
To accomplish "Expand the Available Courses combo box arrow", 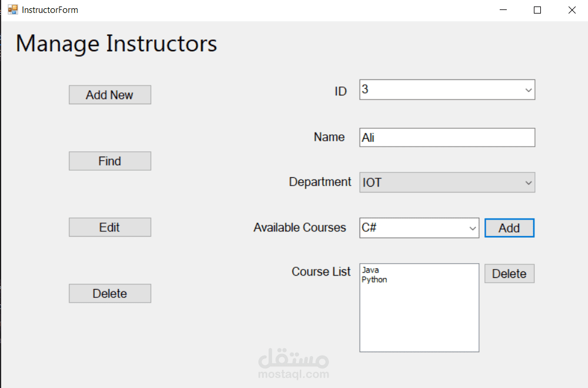I will (x=472, y=228).
